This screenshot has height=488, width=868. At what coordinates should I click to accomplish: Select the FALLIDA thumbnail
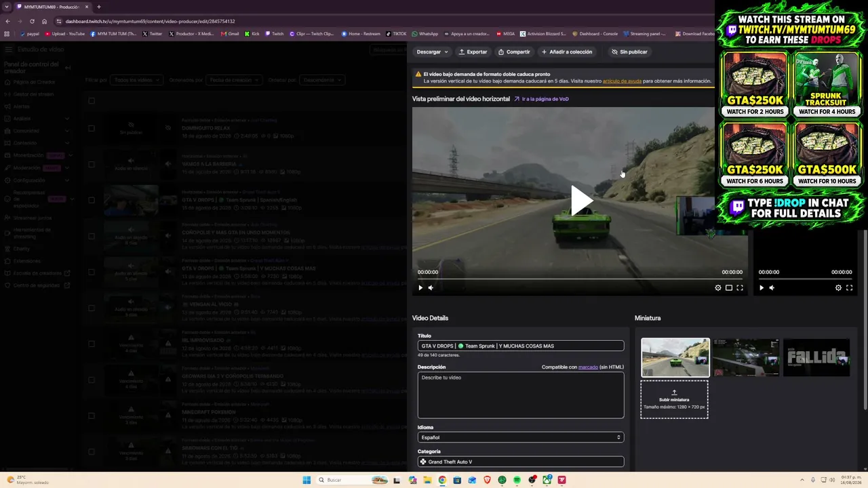(816, 357)
